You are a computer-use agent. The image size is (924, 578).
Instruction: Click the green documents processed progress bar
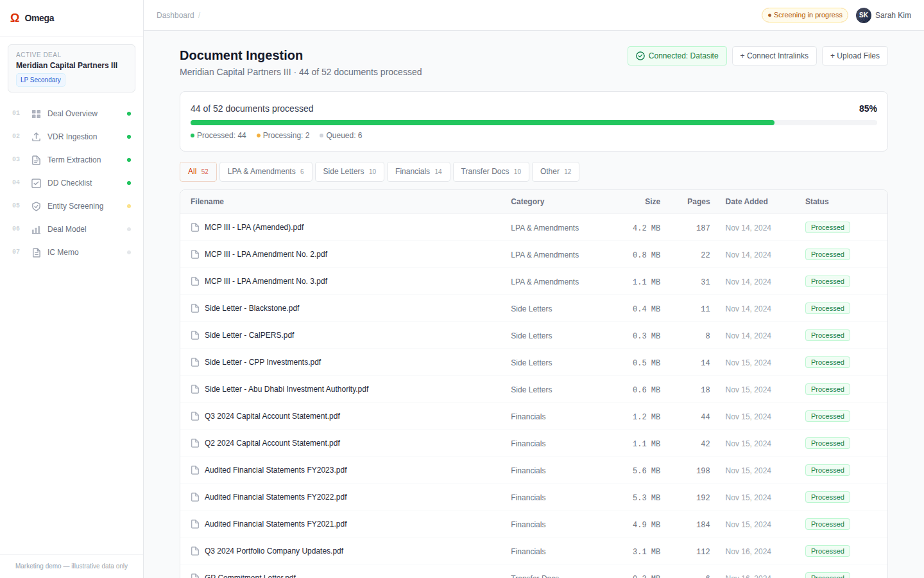482,123
